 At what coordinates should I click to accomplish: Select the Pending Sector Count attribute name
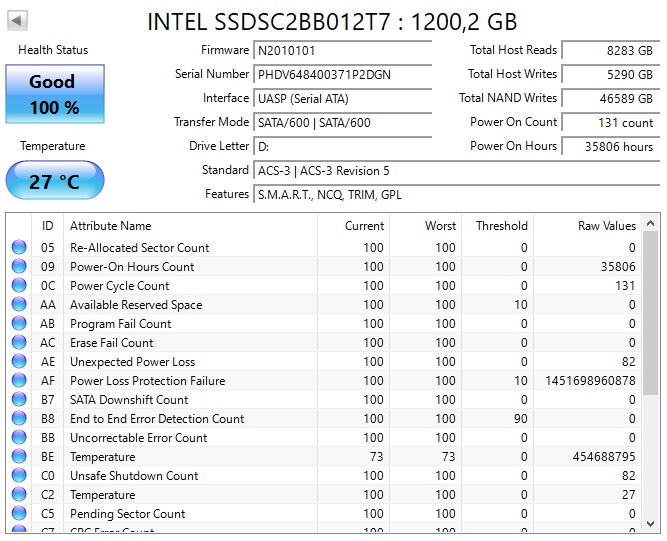128,514
